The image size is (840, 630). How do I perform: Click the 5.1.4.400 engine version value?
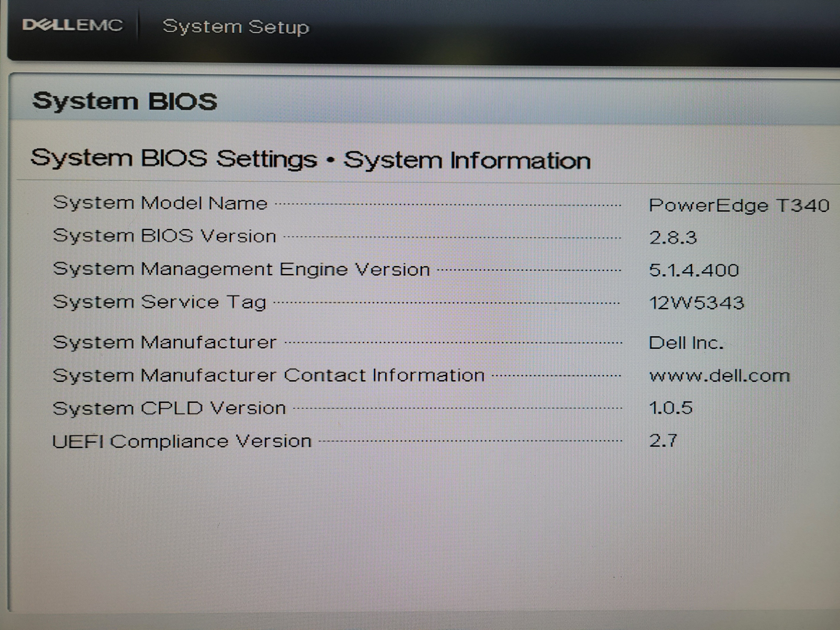694,270
